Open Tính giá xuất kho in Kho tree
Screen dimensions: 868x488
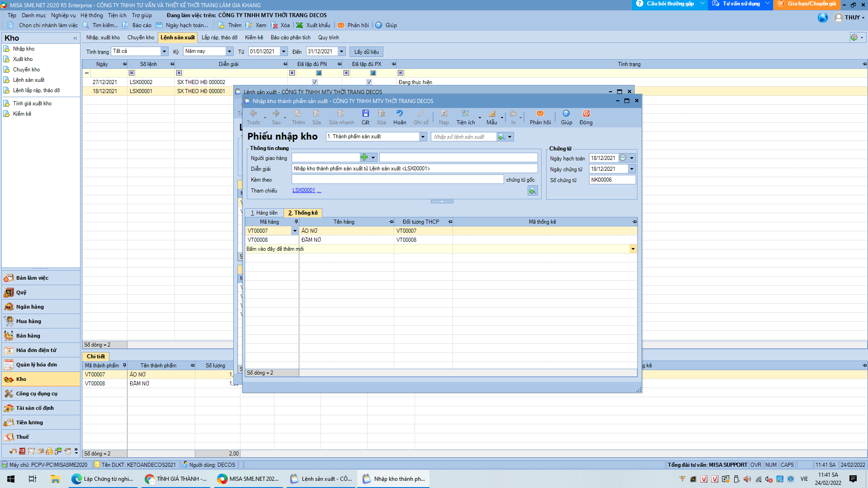click(x=32, y=103)
